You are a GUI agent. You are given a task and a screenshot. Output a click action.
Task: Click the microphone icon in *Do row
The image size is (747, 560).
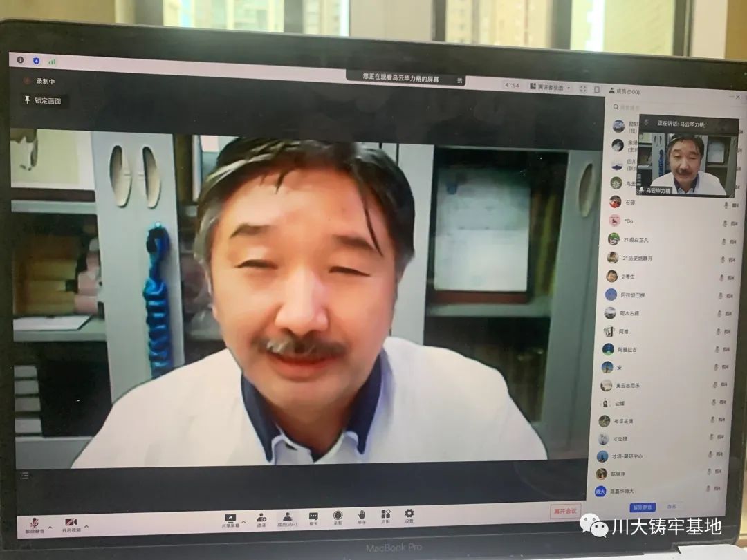726,223
